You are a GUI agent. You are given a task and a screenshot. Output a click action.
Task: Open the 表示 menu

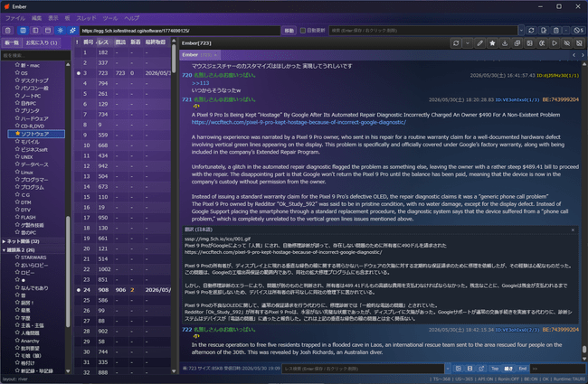click(53, 18)
